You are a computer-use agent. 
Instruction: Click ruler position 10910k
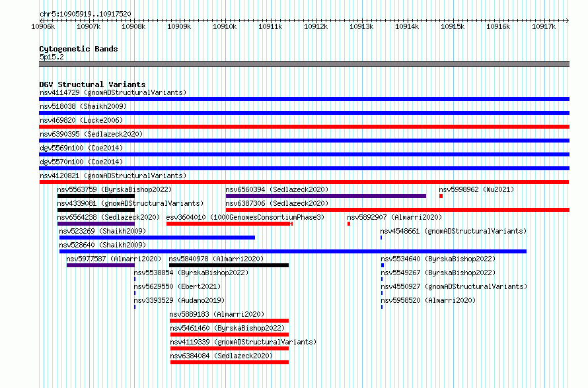click(x=225, y=26)
